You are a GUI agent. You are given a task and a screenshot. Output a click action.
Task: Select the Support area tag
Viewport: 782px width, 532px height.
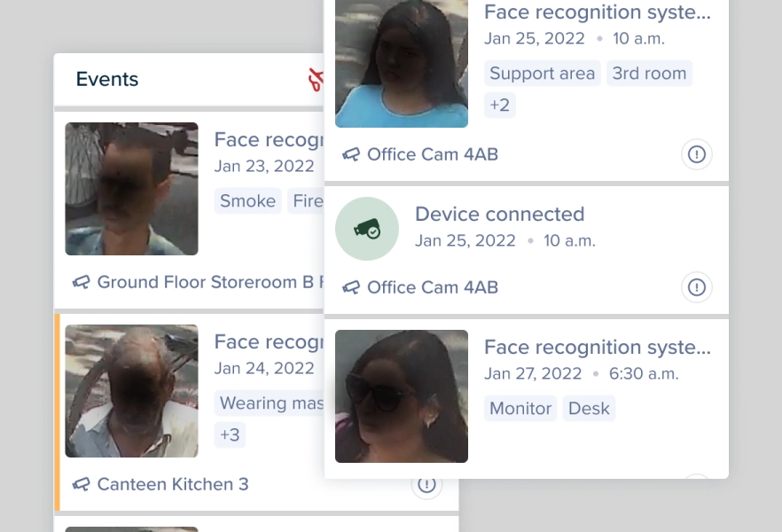tap(542, 74)
